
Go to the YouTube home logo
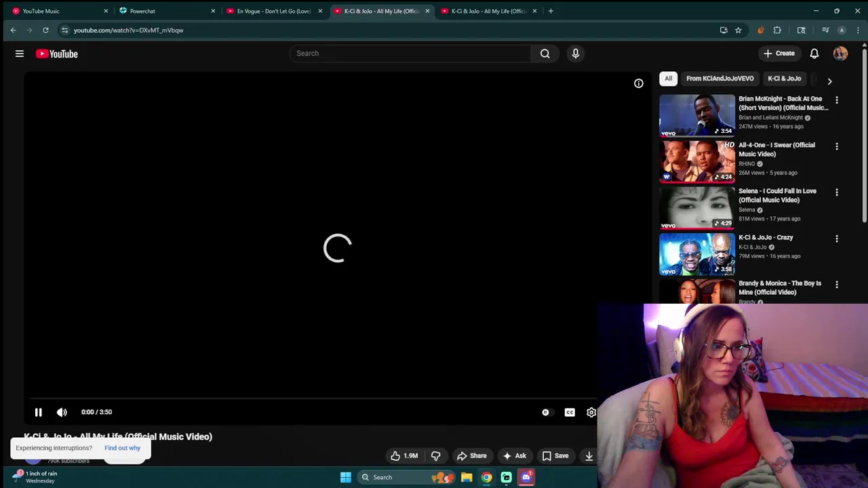pos(57,54)
